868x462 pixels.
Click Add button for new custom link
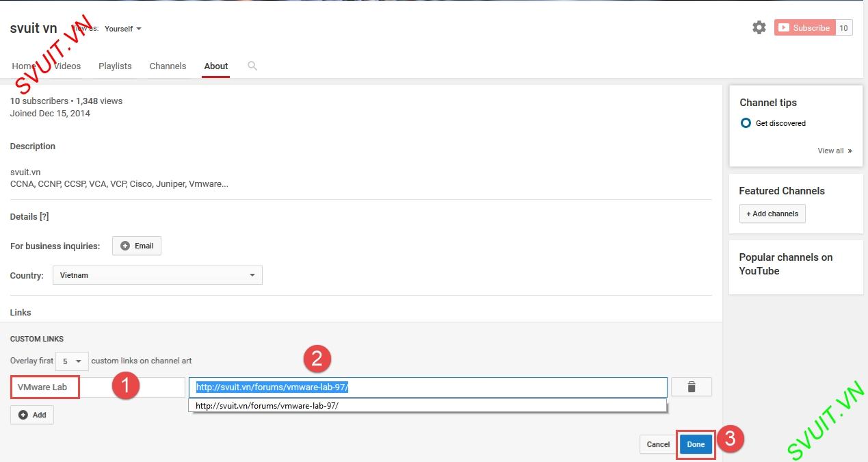tap(32, 415)
